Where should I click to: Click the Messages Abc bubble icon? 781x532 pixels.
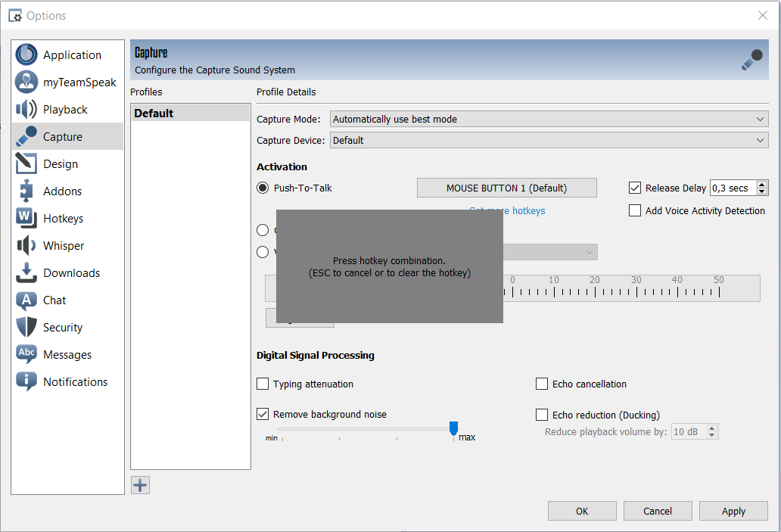[x=26, y=354]
